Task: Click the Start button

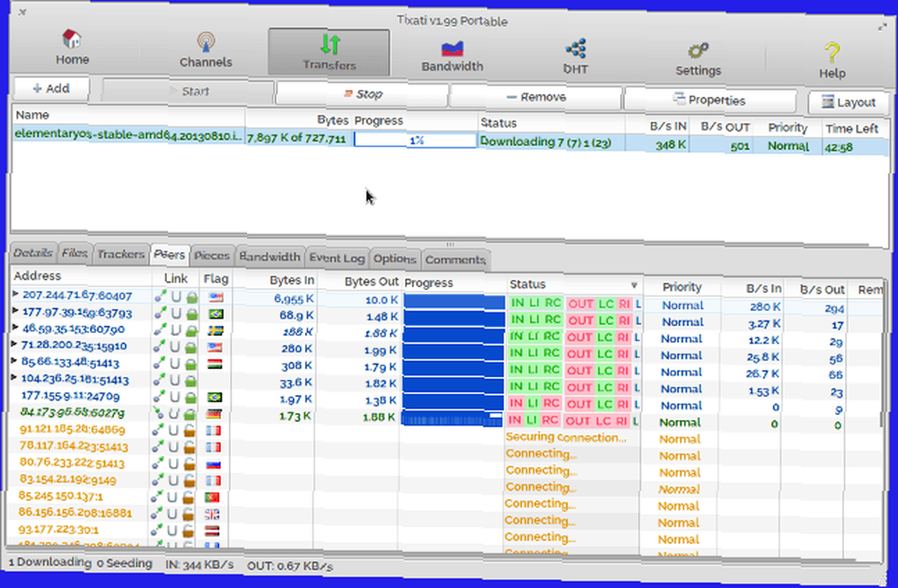Action: (x=189, y=91)
